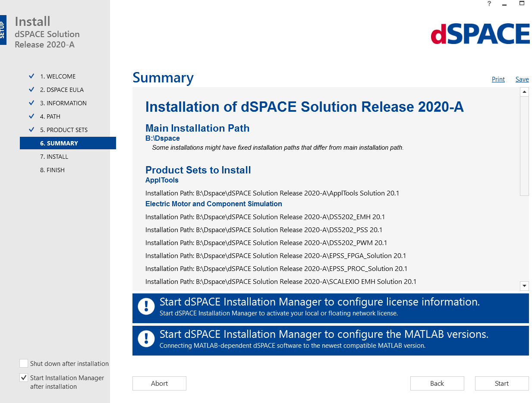The width and height of the screenshot is (532, 403).
Task: Click the scrollbar down arrow
Action: tap(524, 286)
